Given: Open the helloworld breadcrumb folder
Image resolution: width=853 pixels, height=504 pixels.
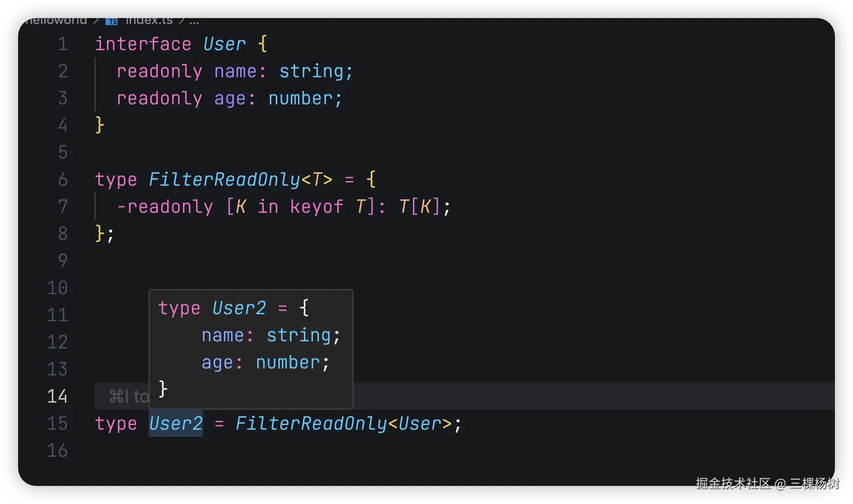Looking at the screenshot, I should (56, 21).
